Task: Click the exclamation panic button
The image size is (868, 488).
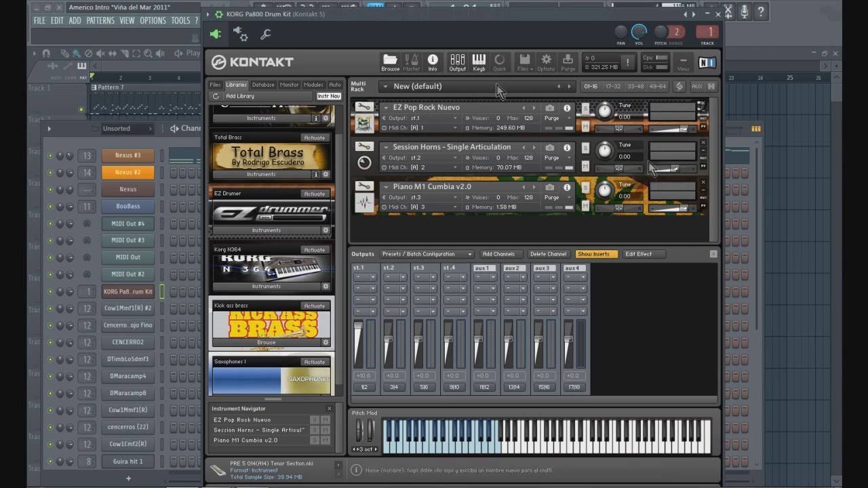Action: pyautogui.click(x=628, y=62)
